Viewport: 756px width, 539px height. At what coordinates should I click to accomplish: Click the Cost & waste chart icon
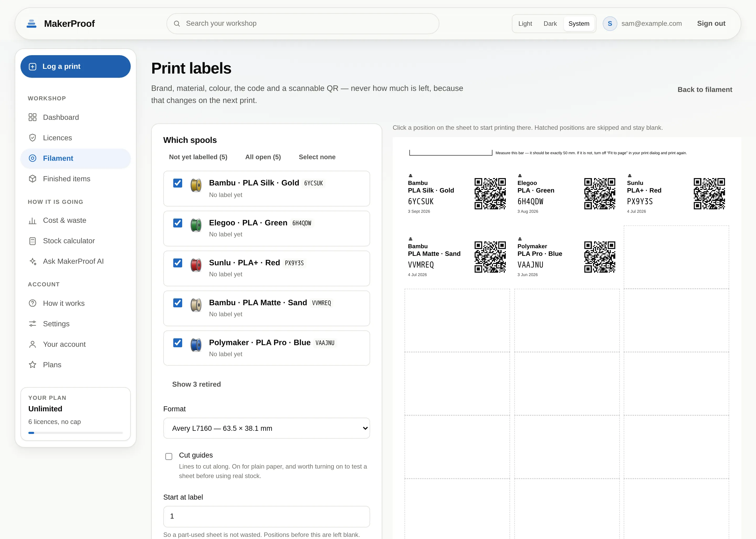pyautogui.click(x=33, y=220)
